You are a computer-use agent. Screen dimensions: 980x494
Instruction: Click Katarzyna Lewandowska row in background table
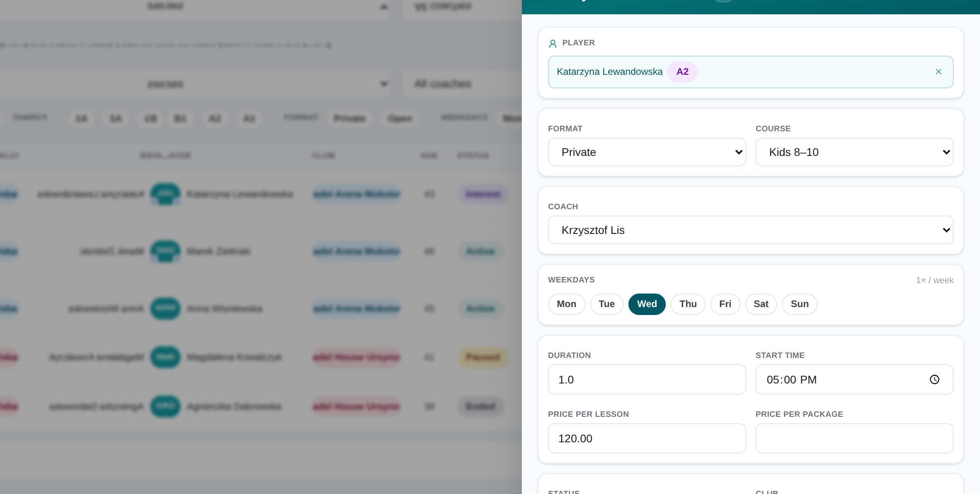point(261,194)
